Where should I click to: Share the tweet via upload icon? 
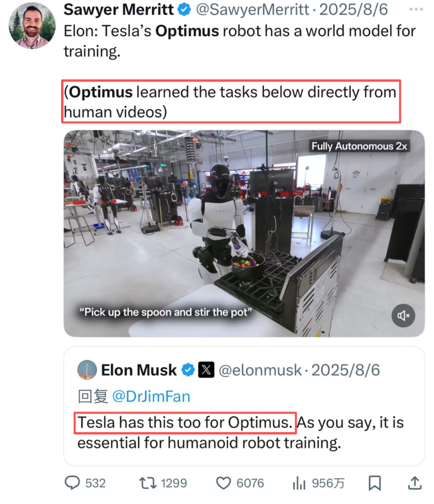coord(415,483)
